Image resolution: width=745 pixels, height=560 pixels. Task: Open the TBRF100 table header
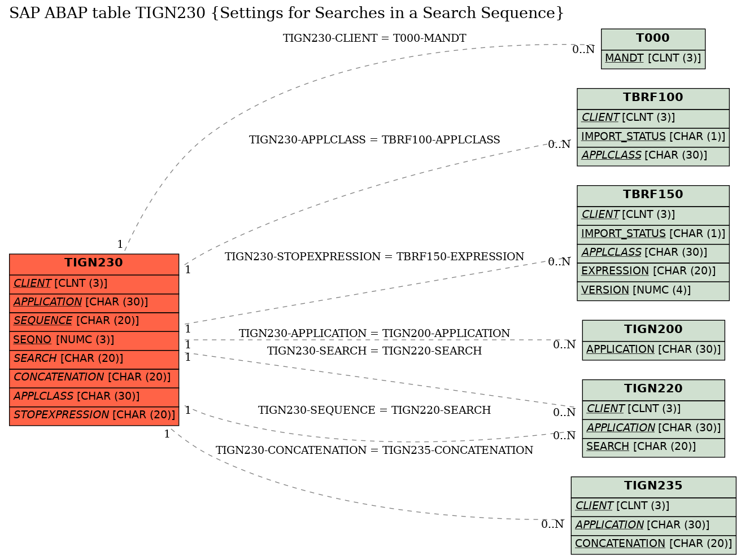pyautogui.click(x=653, y=98)
